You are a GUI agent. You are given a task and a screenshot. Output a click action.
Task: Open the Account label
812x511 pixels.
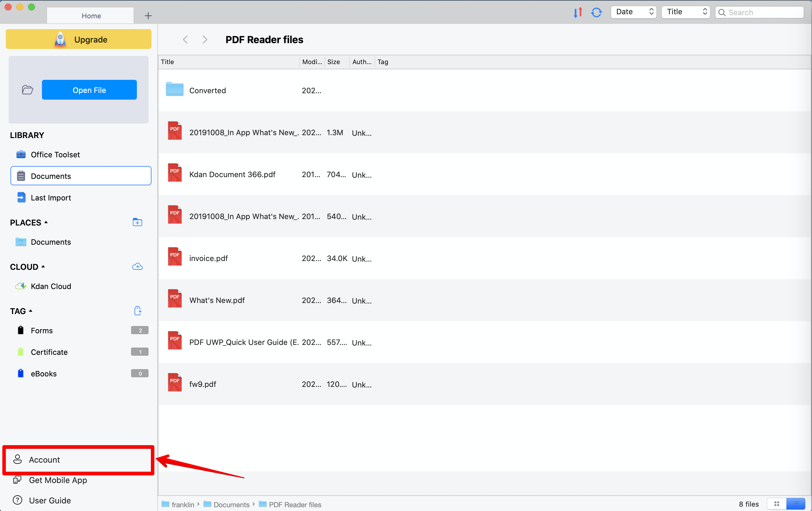44,460
